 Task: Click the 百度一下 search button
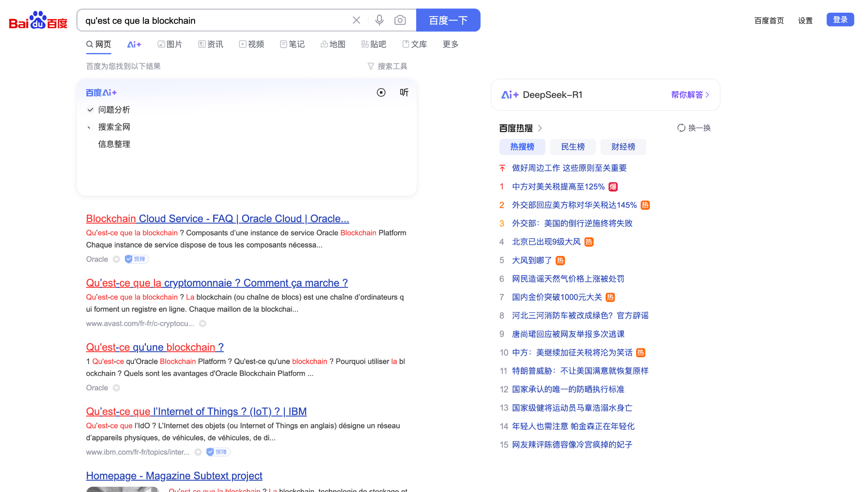point(448,20)
